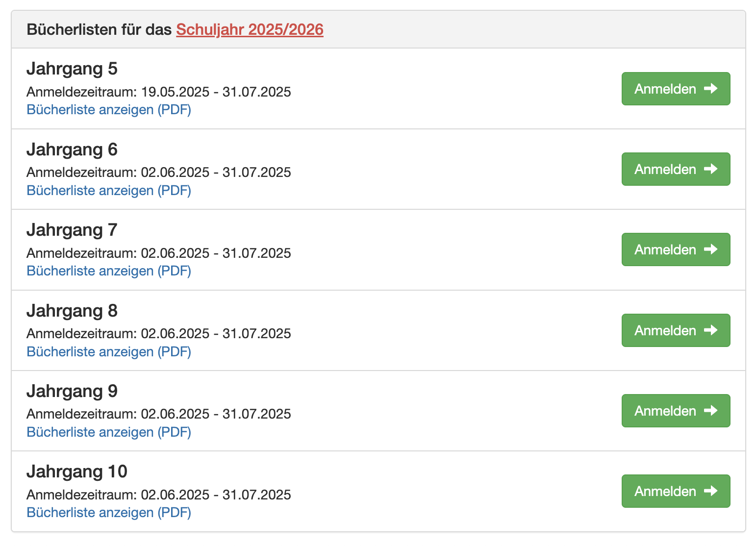Click the arrow icon in Jahrgang 7 Anmelden button
Image resolution: width=756 pixels, height=546 pixels.
[x=710, y=249]
